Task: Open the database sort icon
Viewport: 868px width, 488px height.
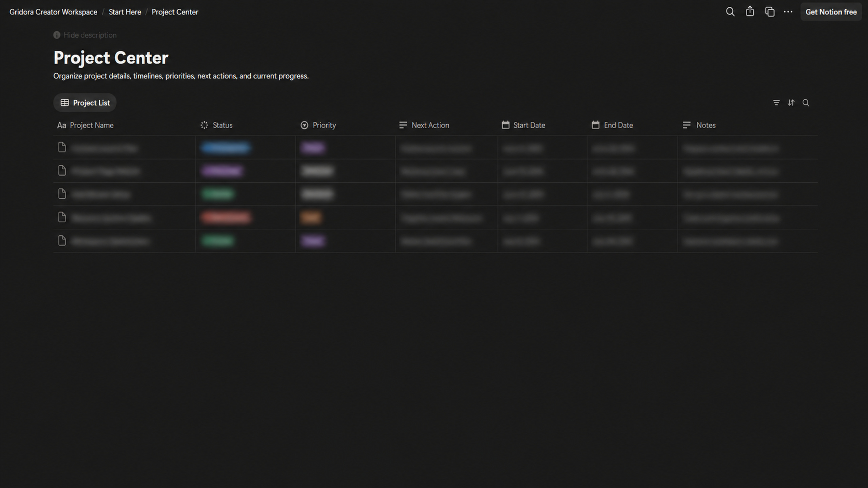Action: pos(791,103)
